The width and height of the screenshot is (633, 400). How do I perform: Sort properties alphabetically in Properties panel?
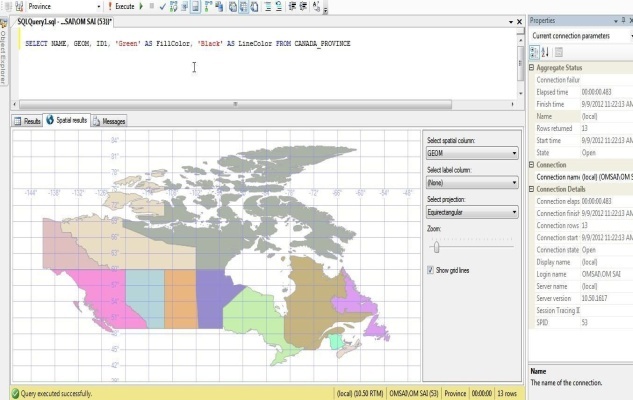pyautogui.click(x=545, y=52)
